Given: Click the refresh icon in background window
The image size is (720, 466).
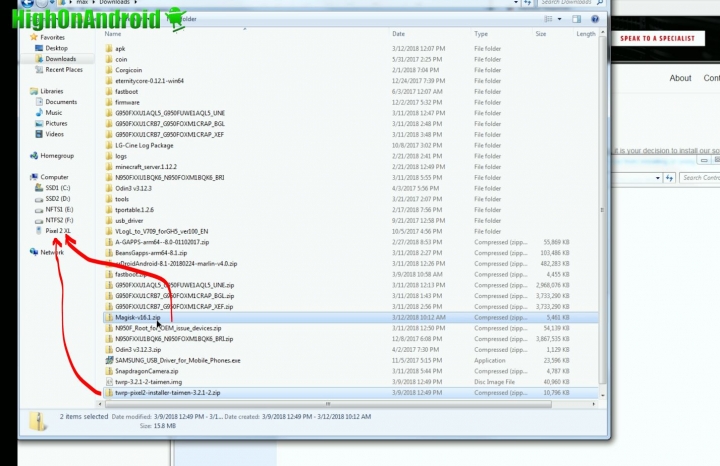Looking at the screenshot, I should [669, 178].
